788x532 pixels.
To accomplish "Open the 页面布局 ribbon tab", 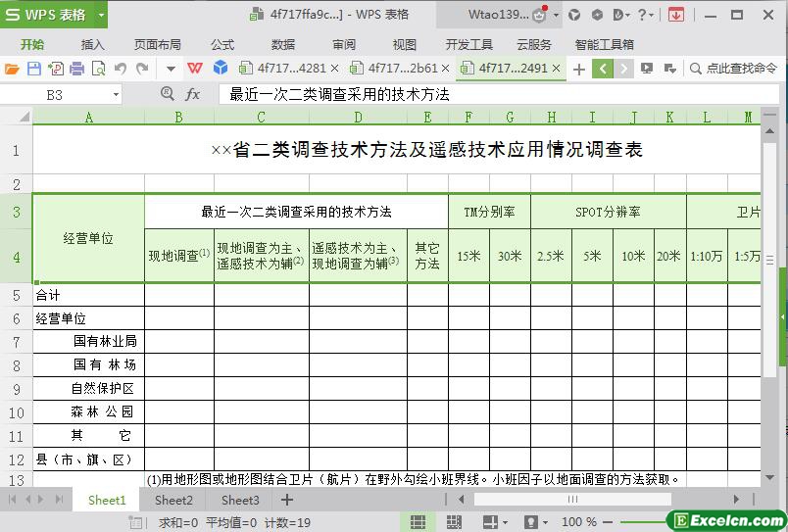I will click(157, 45).
